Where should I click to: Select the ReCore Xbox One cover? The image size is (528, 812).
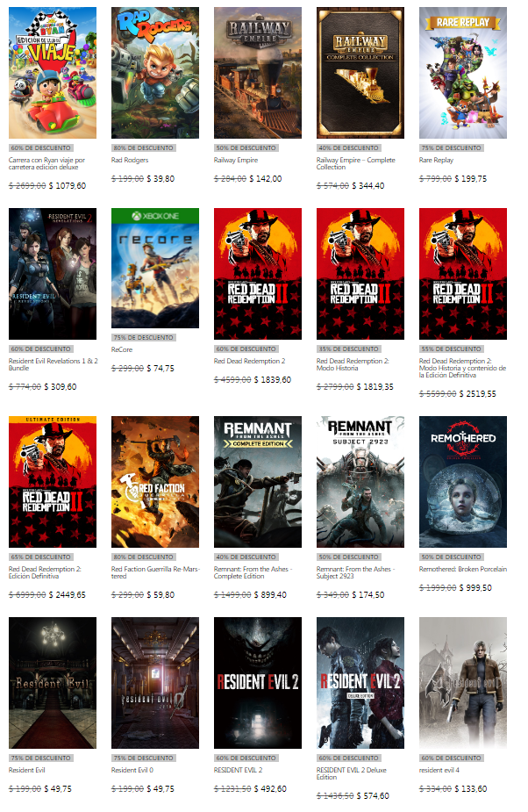pos(155,268)
